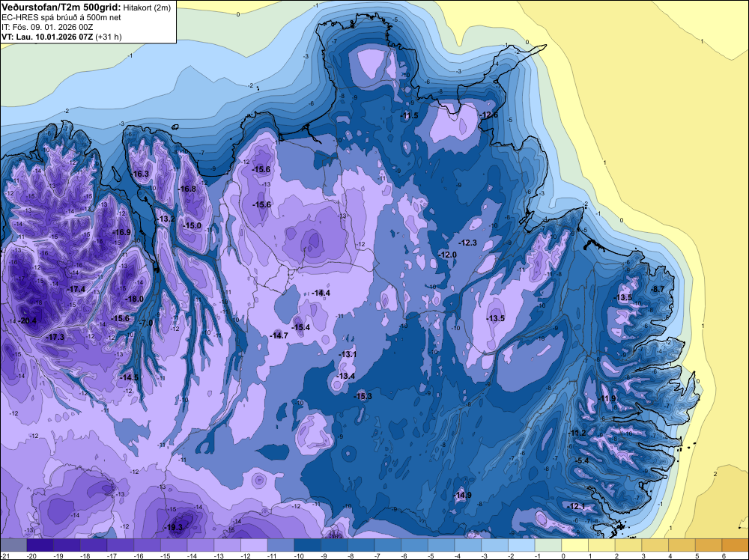Click the -16.8 temperature label
This screenshot has width=749, height=560.
point(187,189)
